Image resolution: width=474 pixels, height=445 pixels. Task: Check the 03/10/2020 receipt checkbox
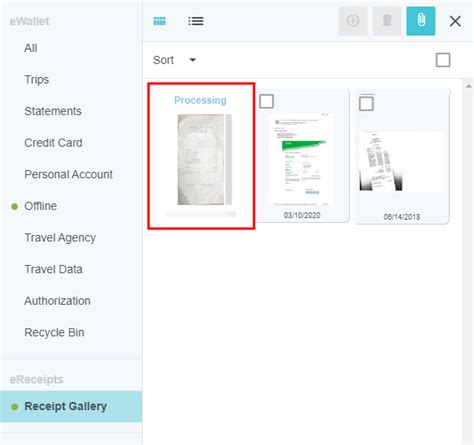[266, 101]
